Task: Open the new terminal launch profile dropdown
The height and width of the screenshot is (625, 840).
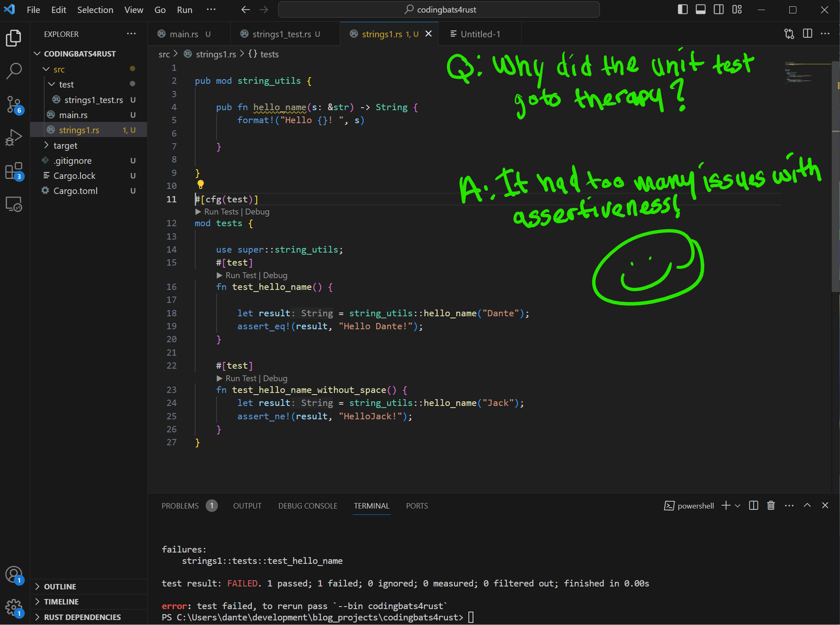Action: click(738, 506)
